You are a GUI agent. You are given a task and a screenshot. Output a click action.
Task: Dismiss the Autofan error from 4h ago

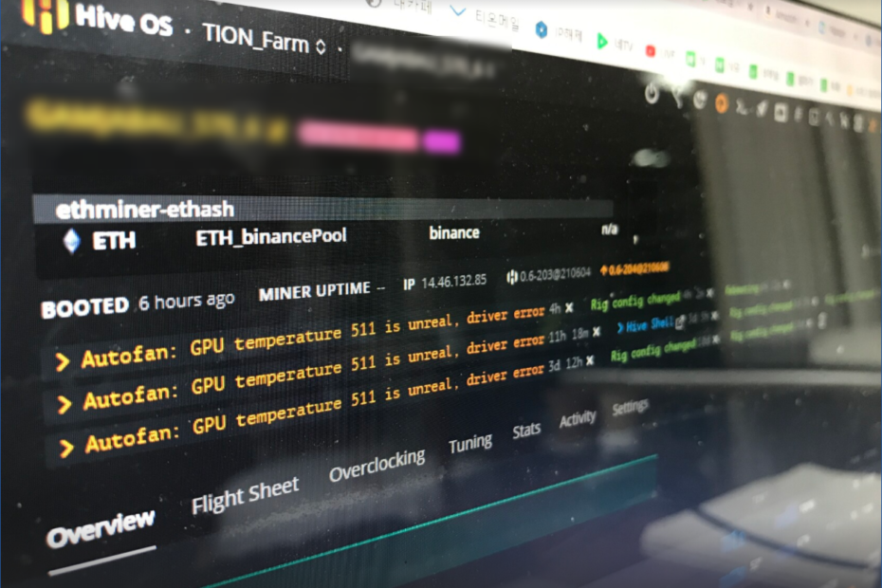pyautogui.click(x=569, y=308)
